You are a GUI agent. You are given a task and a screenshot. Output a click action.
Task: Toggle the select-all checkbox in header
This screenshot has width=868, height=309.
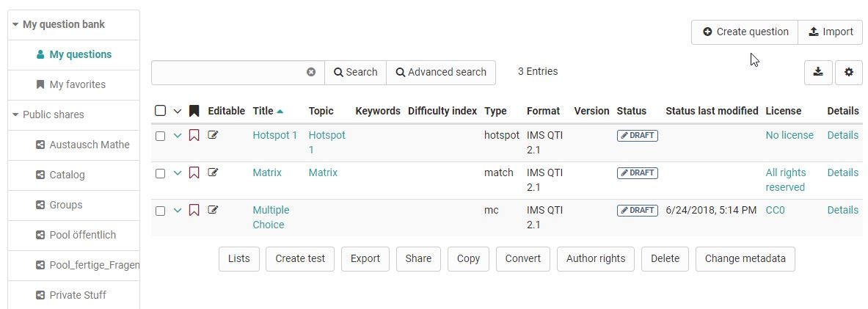click(161, 111)
